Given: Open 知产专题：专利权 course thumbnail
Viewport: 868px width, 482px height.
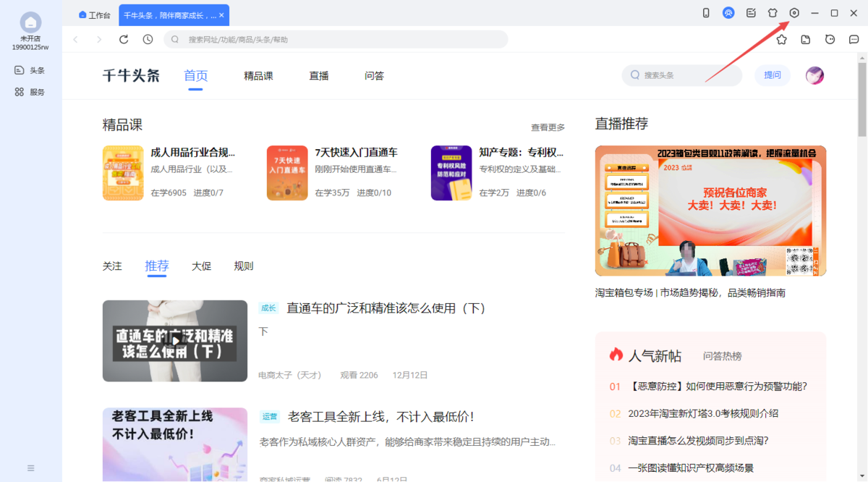Looking at the screenshot, I should [451, 173].
